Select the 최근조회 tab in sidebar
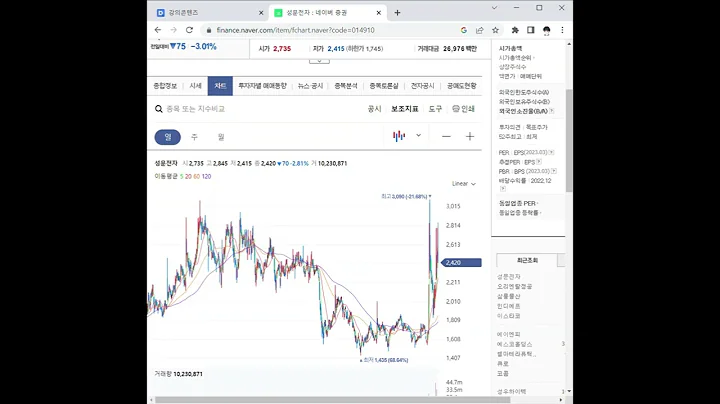Screen dimensions: 720x404 (x=527, y=260)
